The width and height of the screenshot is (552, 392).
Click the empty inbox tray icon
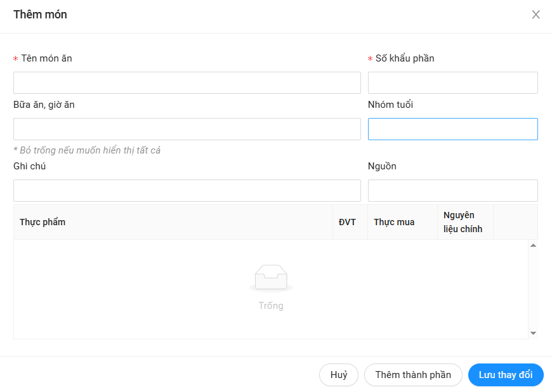pos(271,278)
